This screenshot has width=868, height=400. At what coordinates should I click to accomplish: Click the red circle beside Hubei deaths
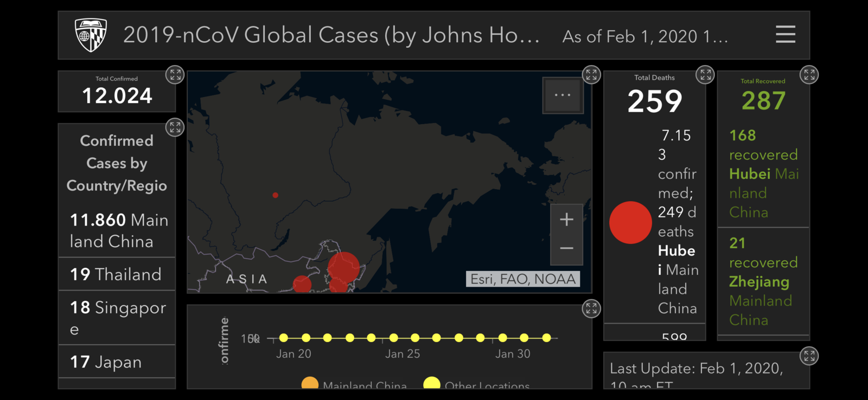tap(630, 222)
